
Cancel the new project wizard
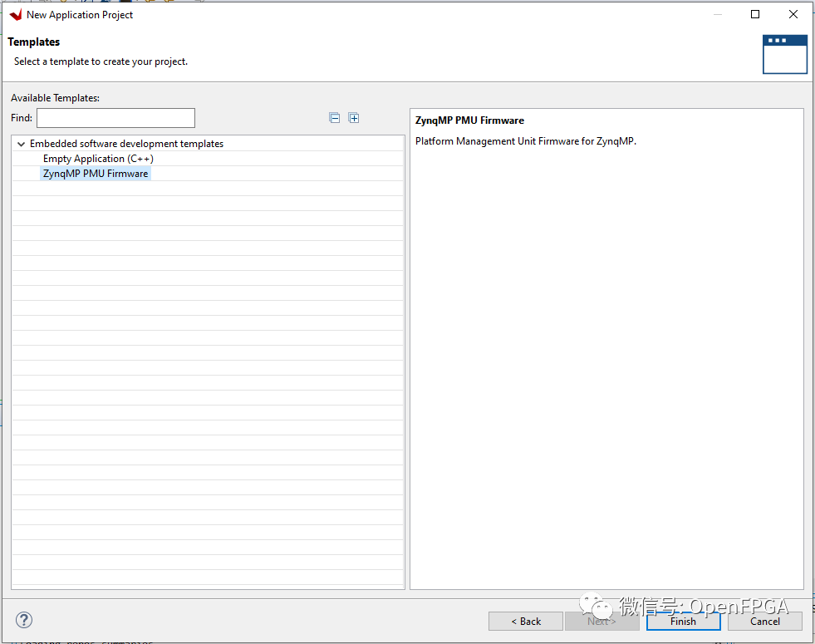pyautogui.click(x=764, y=621)
